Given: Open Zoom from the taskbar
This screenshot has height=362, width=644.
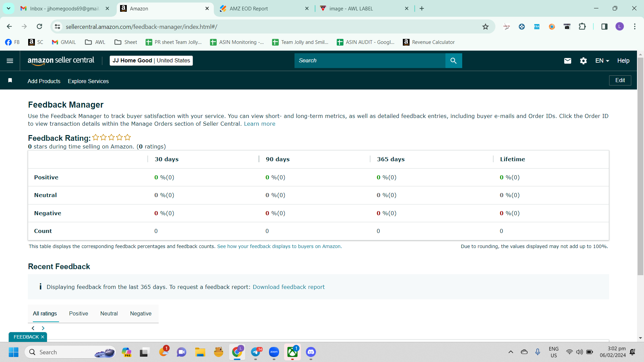Looking at the screenshot, I should [x=274, y=352].
